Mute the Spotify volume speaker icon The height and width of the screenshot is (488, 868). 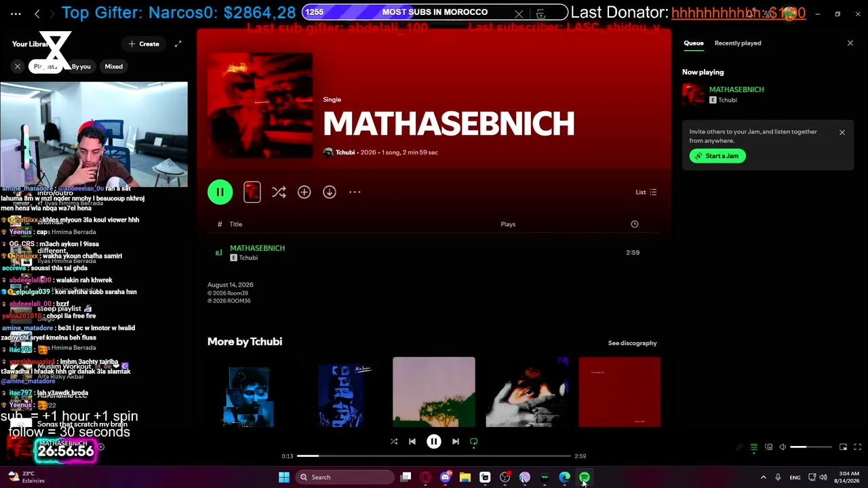coord(783,447)
